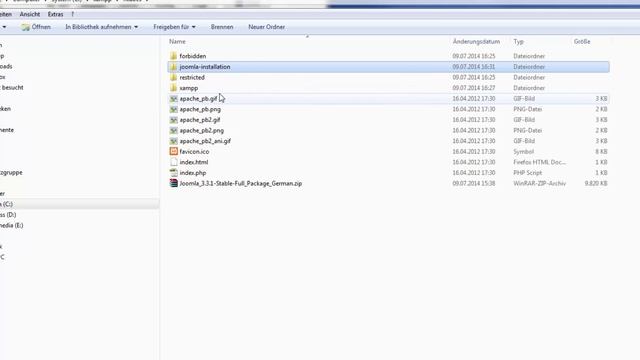Select the (D:) drive in sidebar

pyautogui.click(x=8, y=215)
